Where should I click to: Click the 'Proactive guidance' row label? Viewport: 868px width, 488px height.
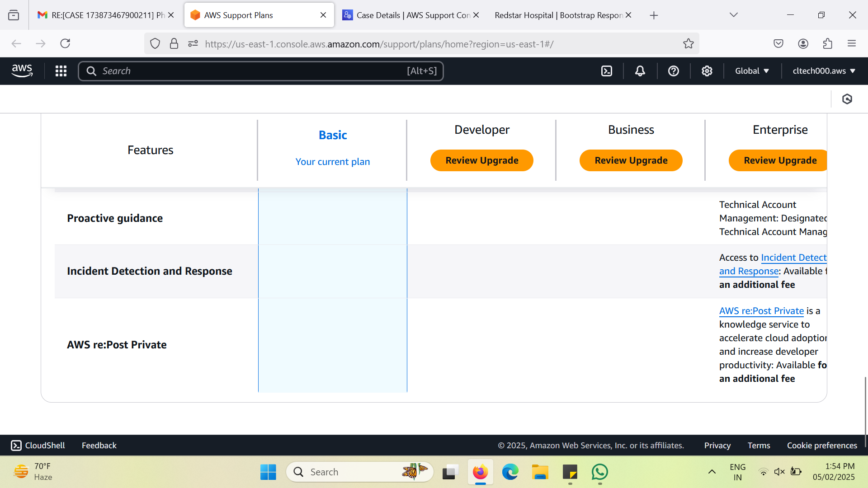115,218
